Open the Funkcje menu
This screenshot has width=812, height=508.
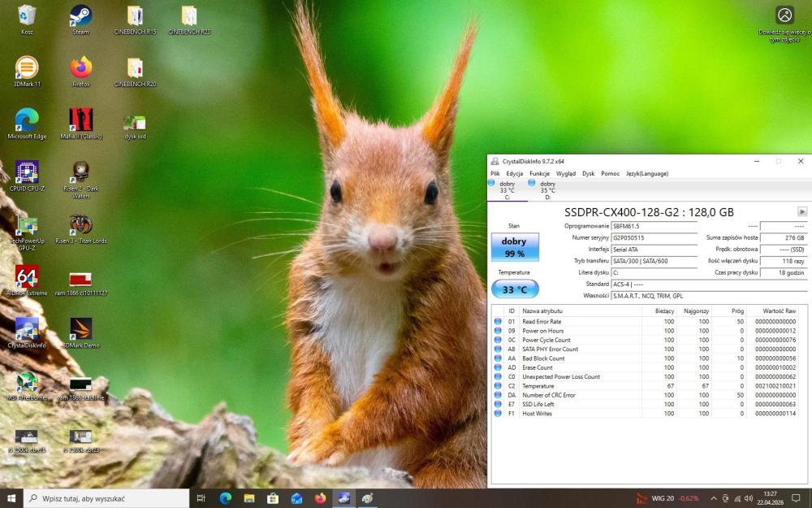click(539, 174)
